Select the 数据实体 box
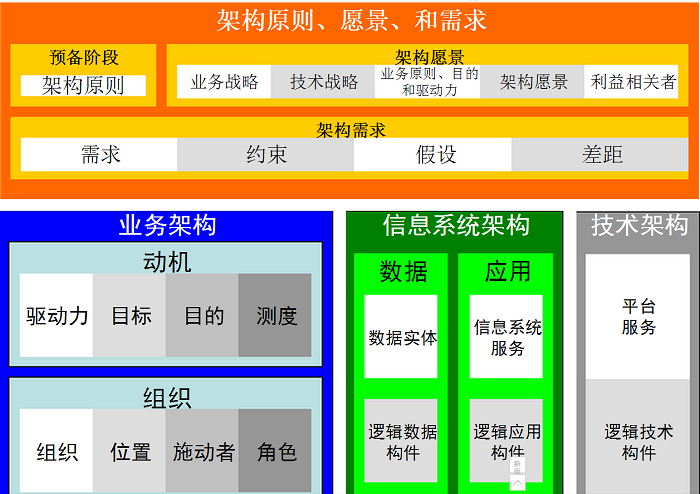 (401, 336)
